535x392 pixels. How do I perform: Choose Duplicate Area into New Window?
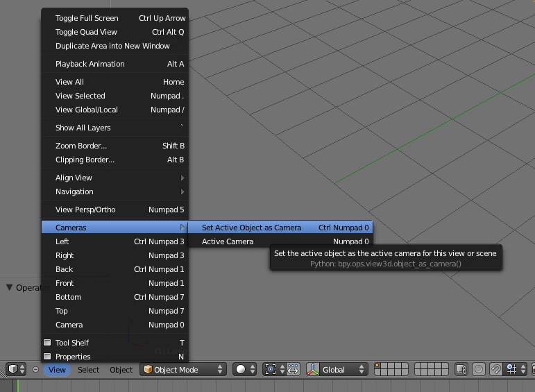[115, 46]
